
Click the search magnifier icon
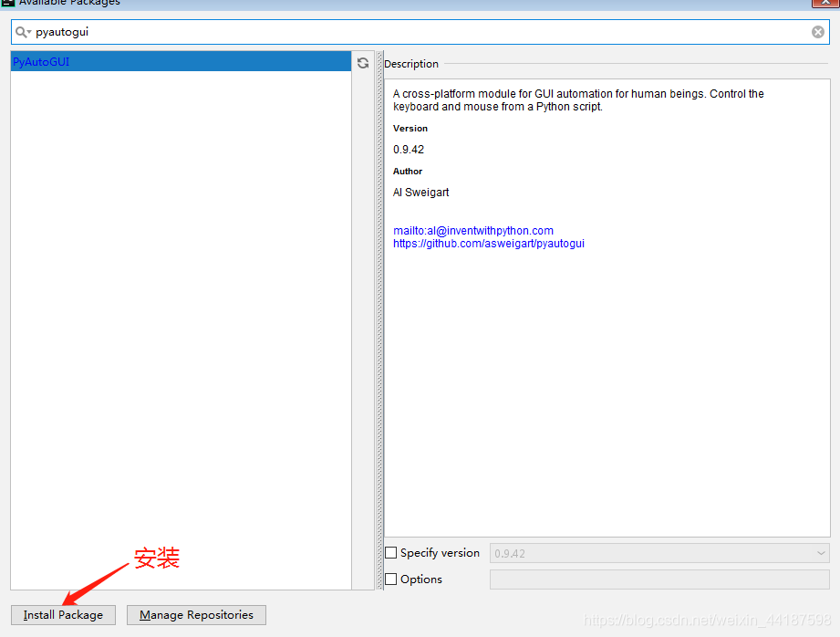23,32
